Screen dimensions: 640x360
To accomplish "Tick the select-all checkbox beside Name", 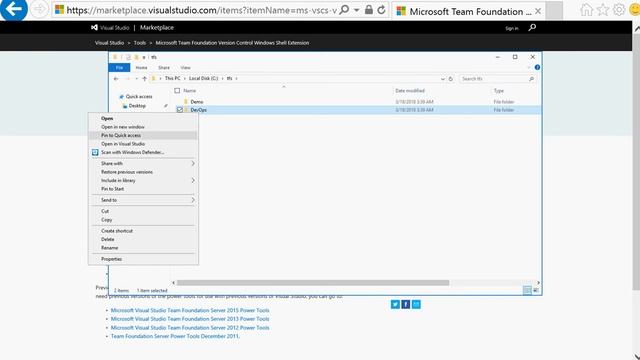I will (x=177, y=91).
